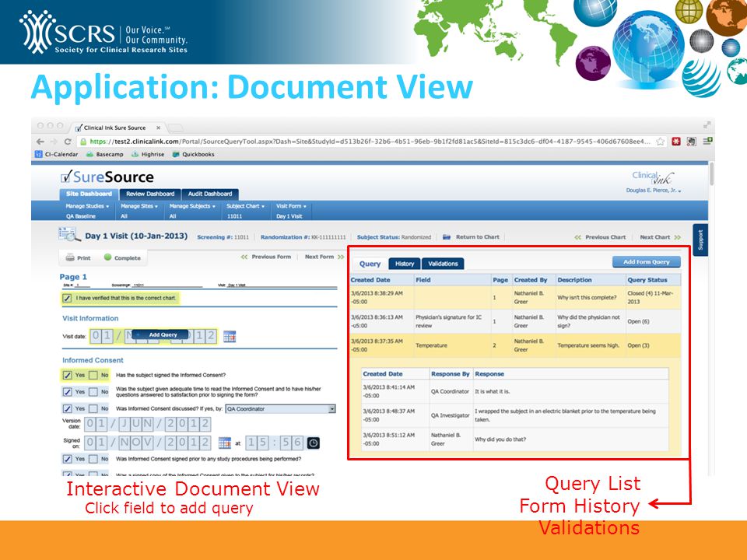
Task: Click the SureSource logo
Action: point(107,177)
